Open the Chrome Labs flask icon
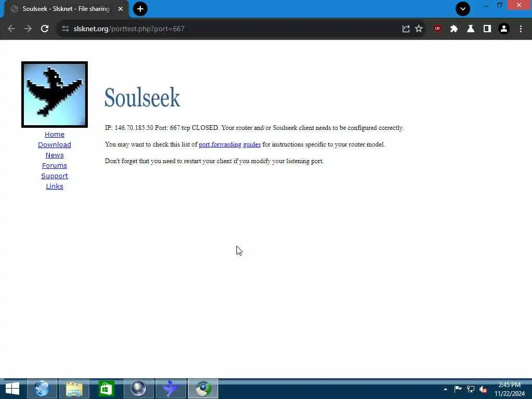532x399 pixels. (471, 29)
